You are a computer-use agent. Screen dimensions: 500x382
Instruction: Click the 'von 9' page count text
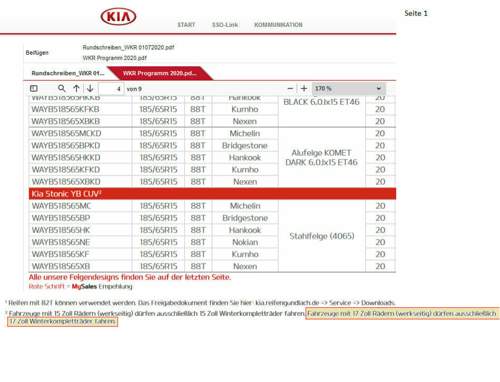pyautogui.click(x=134, y=89)
